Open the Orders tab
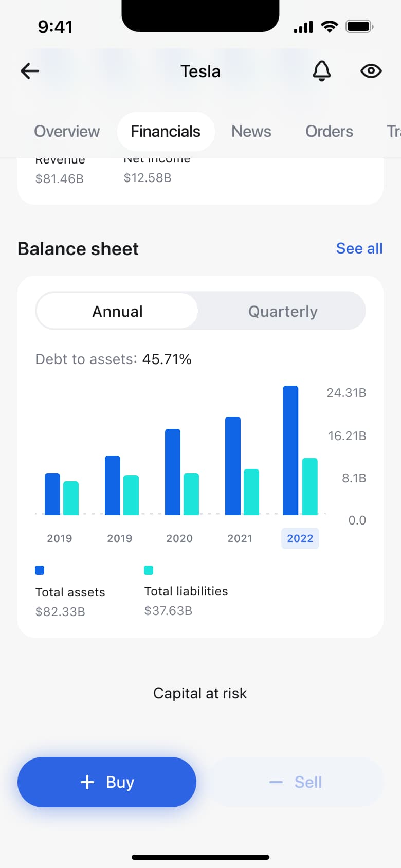This screenshot has width=401, height=868. pyautogui.click(x=329, y=132)
